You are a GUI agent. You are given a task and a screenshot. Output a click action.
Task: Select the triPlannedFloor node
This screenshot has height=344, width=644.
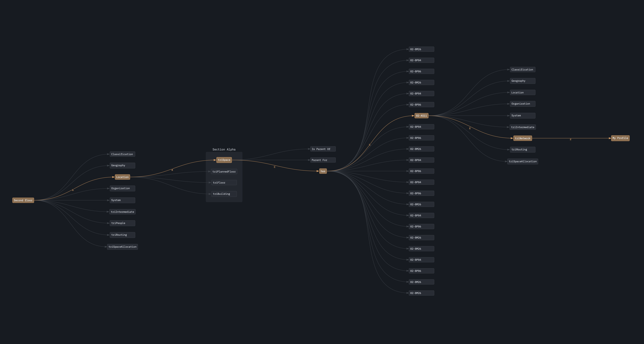point(224,171)
